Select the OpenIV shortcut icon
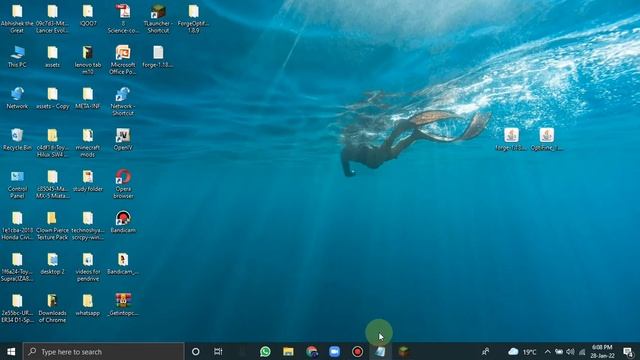 click(123, 139)
